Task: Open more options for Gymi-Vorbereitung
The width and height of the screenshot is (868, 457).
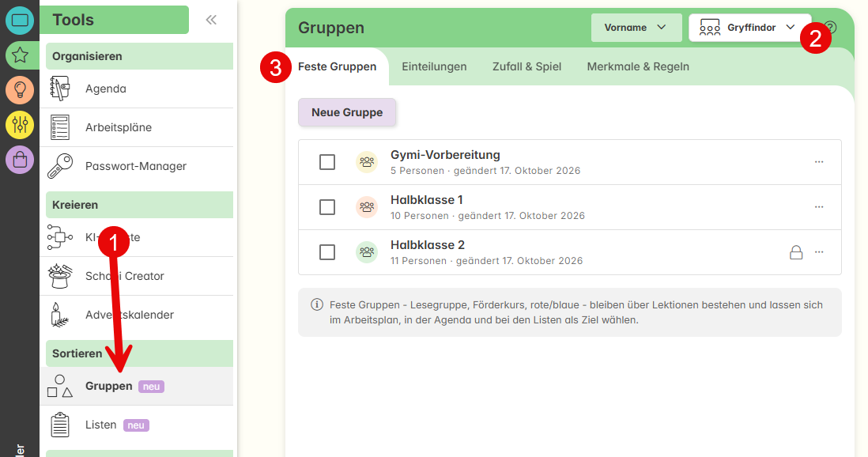Action: tap(819, 162)
